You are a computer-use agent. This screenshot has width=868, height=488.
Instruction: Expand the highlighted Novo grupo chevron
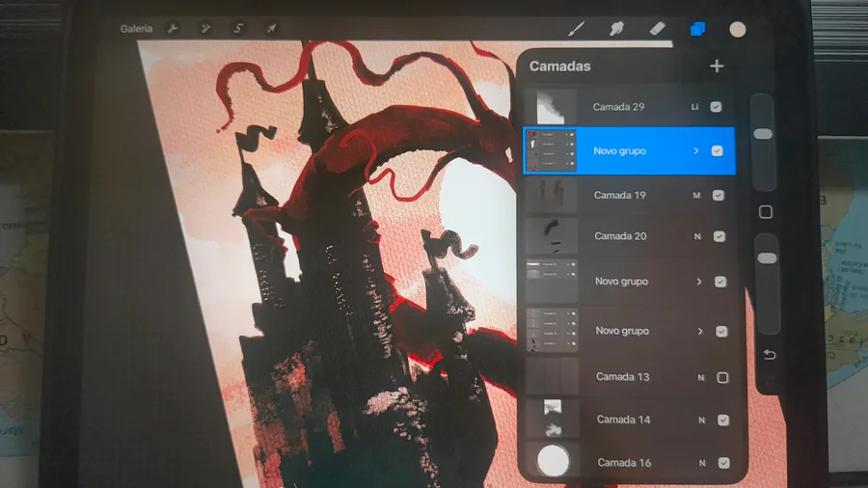point(695,151)
